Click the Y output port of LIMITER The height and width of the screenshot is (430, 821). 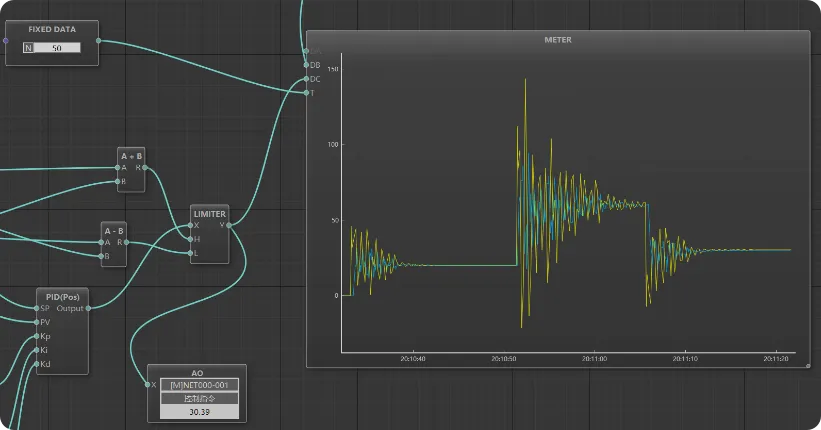coord(229,225)
